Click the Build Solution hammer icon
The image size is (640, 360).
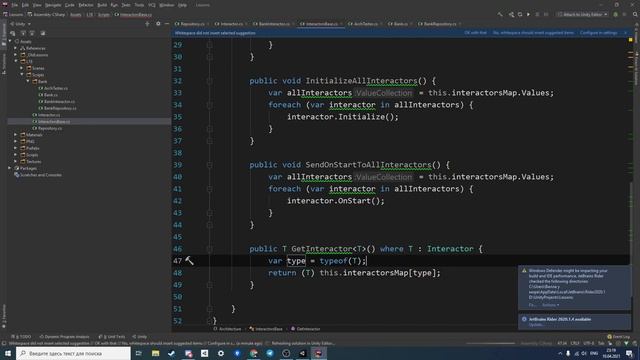point(500,14)
